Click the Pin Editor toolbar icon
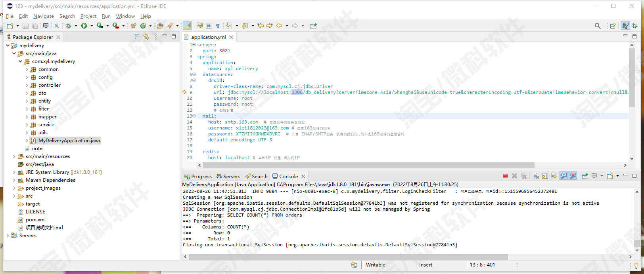This screenshot has width=644, height=274. tap(314, 26)
